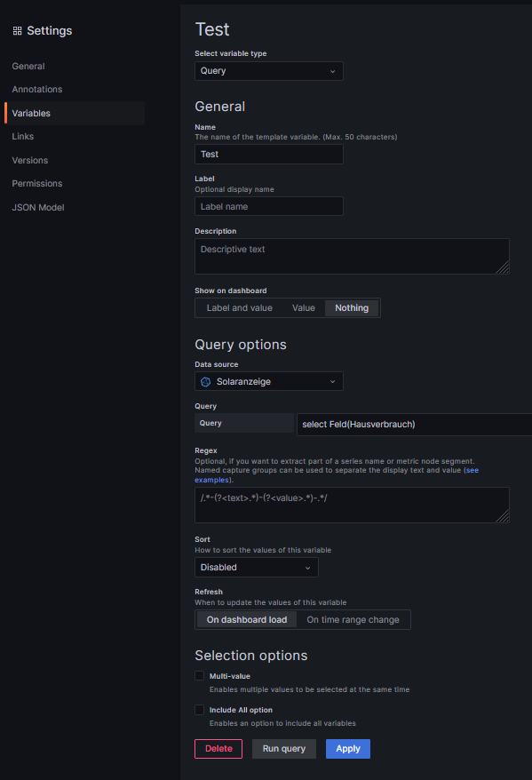Viewport: 532px width, 780px height.
Task: Set Refresh to On time range change
Action: click(x=353, y=620)
